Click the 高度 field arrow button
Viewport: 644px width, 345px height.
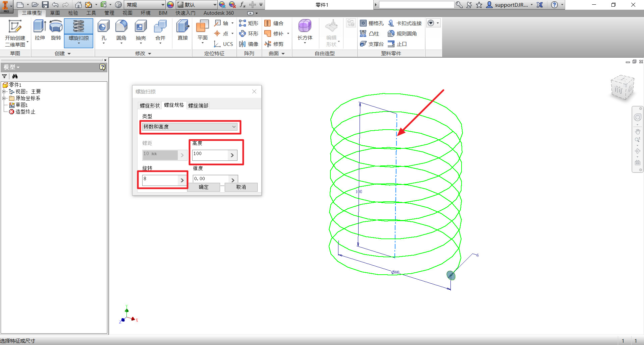[x=232, y=155]
